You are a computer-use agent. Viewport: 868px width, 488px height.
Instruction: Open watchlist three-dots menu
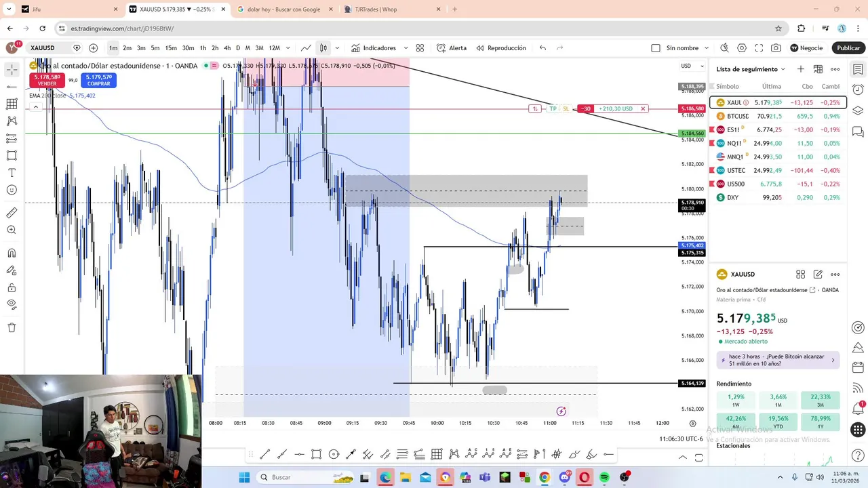835,69
